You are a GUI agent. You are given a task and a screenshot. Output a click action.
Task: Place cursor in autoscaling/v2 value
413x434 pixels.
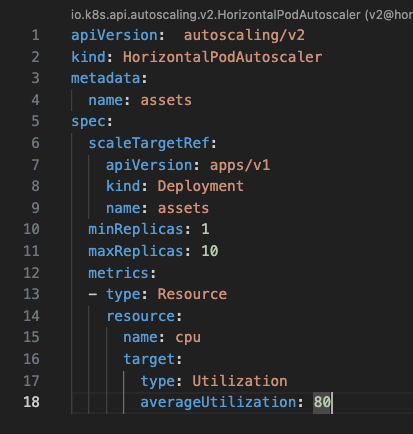coord(244,35)
